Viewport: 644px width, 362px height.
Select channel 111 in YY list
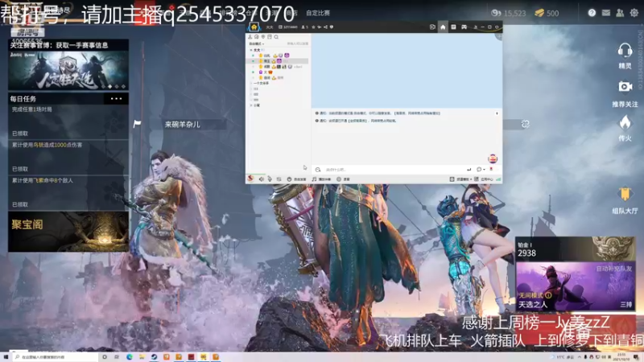256,88
